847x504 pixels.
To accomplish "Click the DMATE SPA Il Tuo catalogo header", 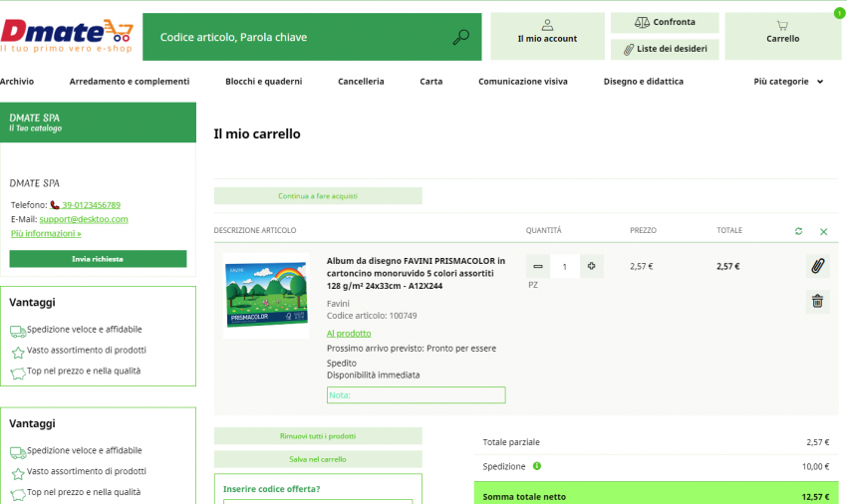I will pos(98,123).
